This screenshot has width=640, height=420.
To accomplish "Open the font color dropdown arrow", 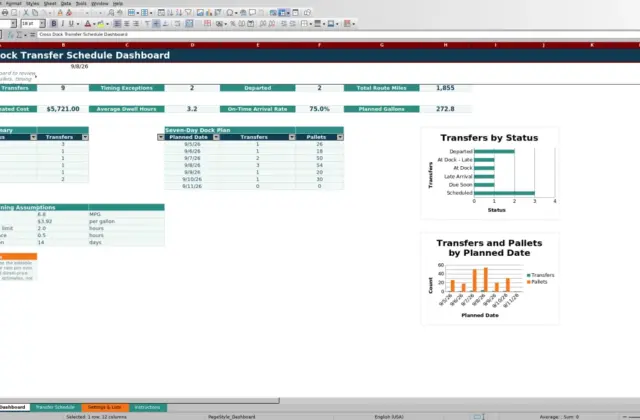I will (94, 24).
